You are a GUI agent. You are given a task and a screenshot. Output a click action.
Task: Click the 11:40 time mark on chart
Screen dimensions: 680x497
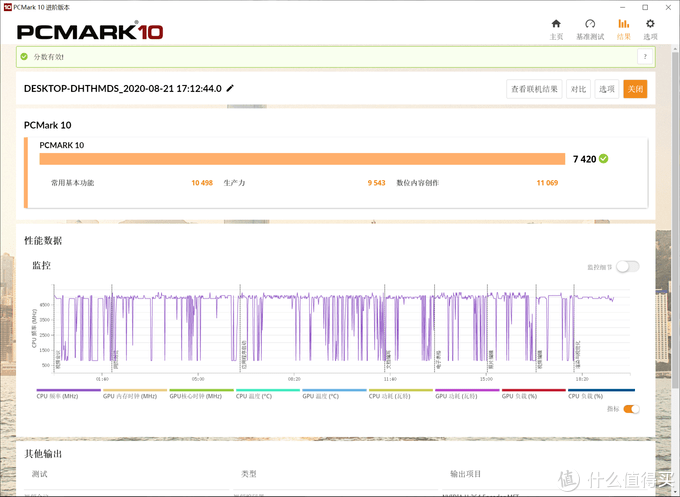coord(390,379)
